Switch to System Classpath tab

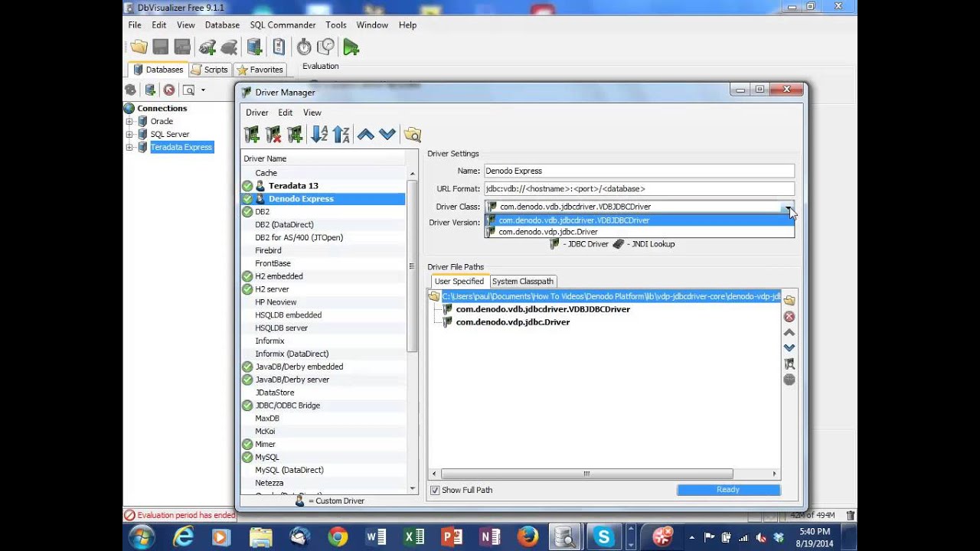522,281
